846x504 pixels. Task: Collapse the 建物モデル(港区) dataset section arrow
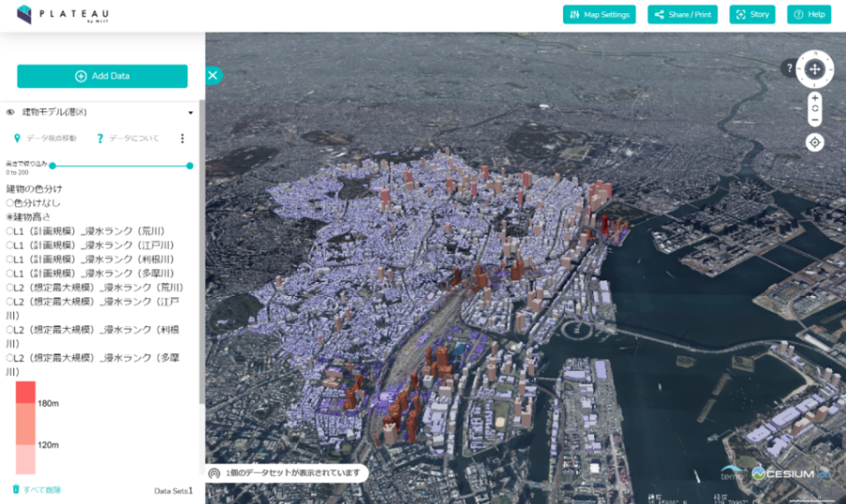pos(190,113)
